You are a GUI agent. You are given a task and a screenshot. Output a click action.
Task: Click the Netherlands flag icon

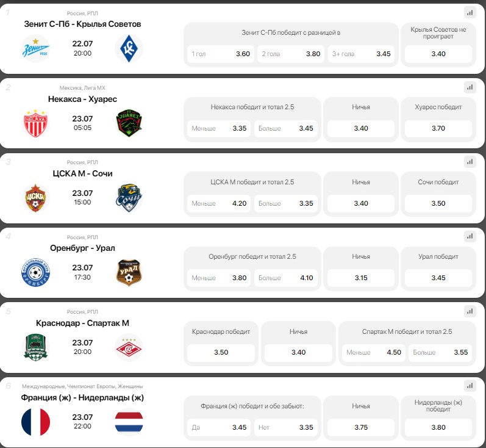(129, 422)
